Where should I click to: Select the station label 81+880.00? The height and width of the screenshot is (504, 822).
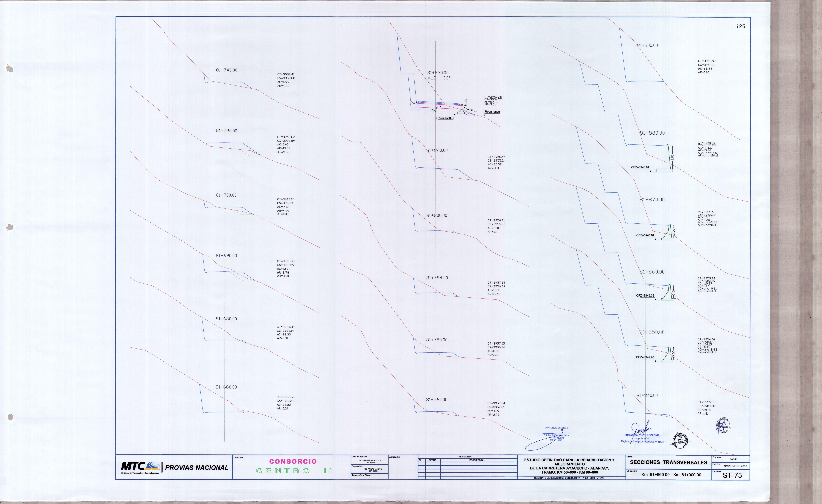pos(652,133)
